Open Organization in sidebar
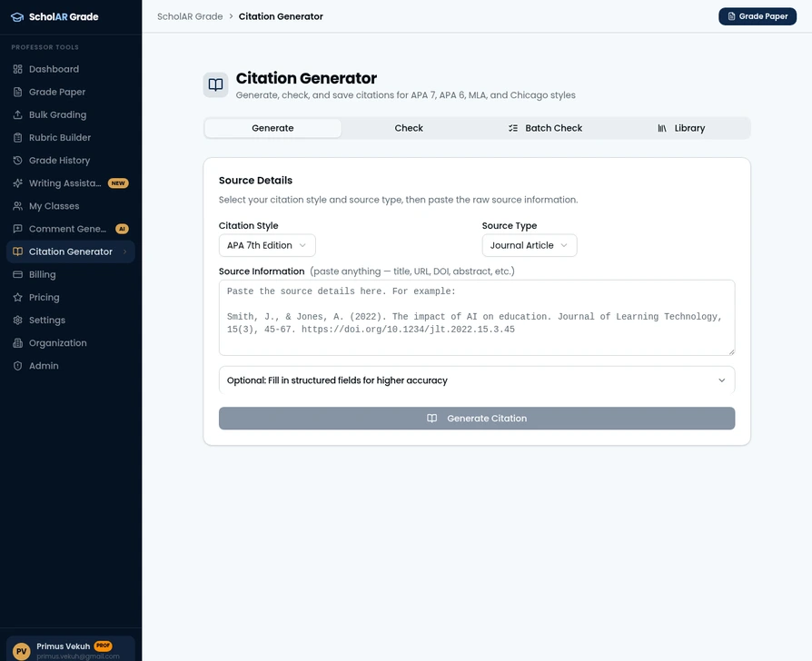 [x=71, y=342]
